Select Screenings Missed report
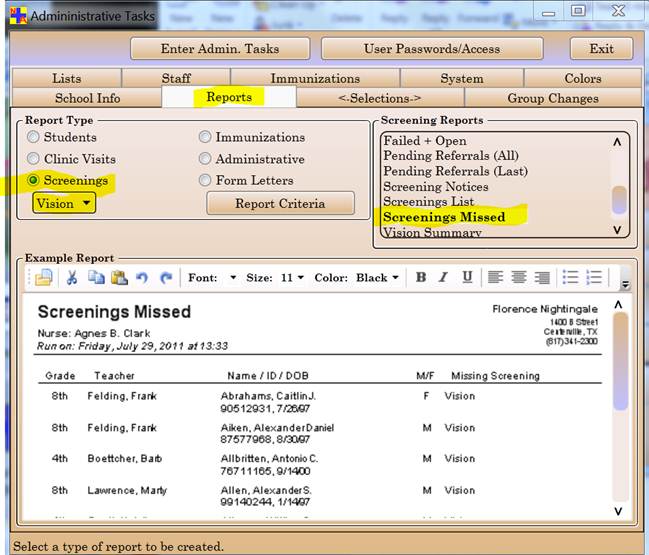Viewport: 649px width, 555px height. pyautogui.click(x=444, y=217)
